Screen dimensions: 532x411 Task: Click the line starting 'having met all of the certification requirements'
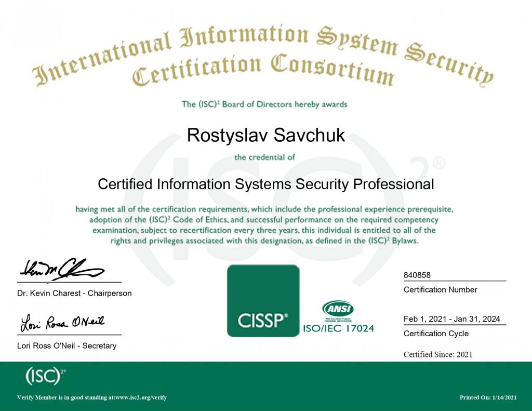(x=264, y=209)
